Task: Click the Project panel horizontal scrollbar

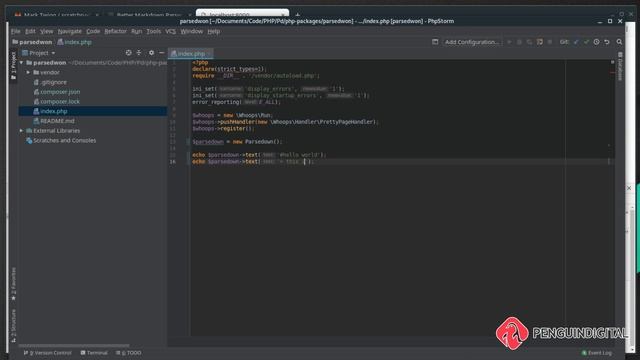Action: 74,345
